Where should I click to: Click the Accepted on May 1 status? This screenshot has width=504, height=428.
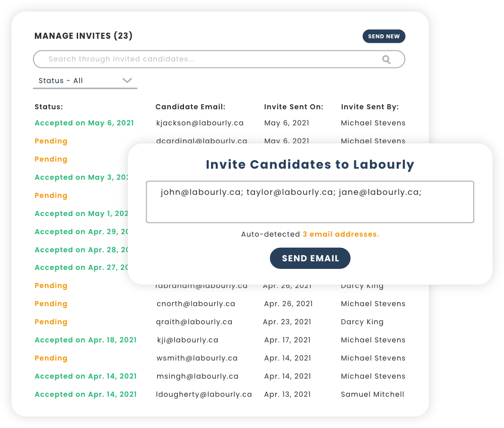click(81, 213)
